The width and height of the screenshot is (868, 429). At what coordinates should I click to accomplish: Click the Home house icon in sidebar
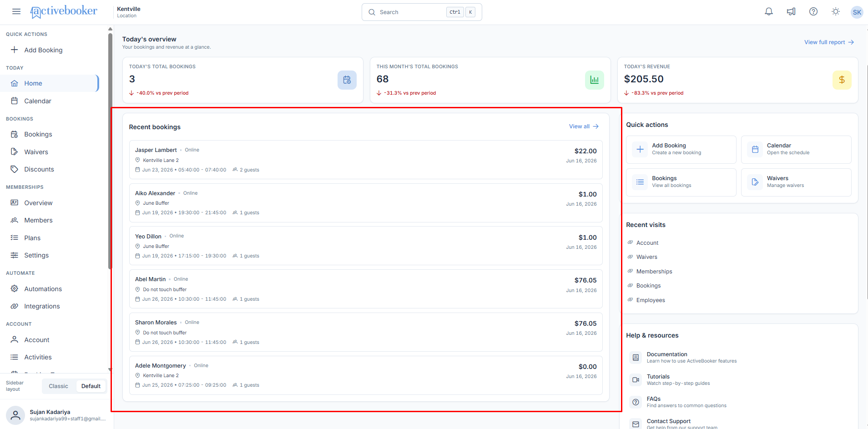pyautogui.click(x=15, y=83)
